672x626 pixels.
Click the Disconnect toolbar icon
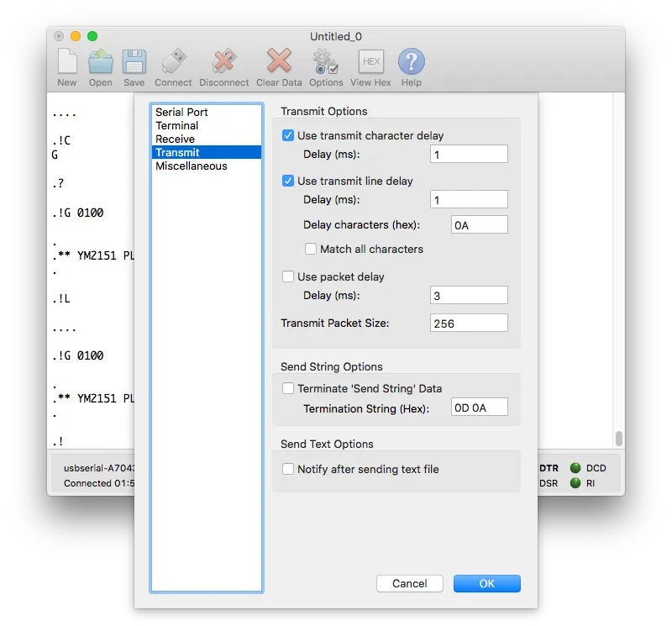point(223,61)
